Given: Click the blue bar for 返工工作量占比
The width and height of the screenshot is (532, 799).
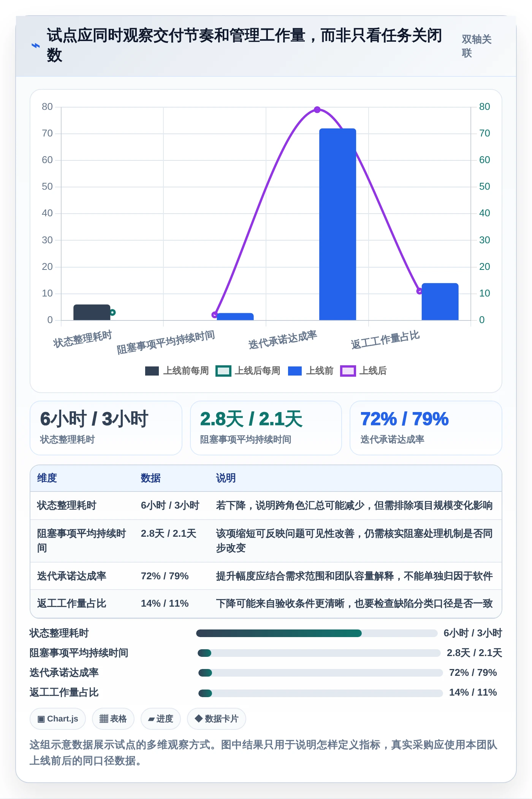Looking at the screenshot, I should 440,302.
